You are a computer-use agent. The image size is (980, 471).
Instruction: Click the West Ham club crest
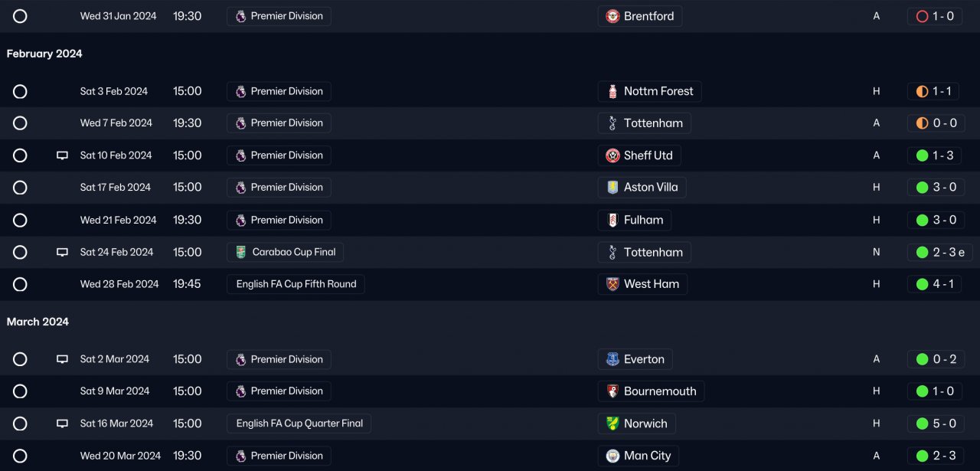click(x=612, y=284)
